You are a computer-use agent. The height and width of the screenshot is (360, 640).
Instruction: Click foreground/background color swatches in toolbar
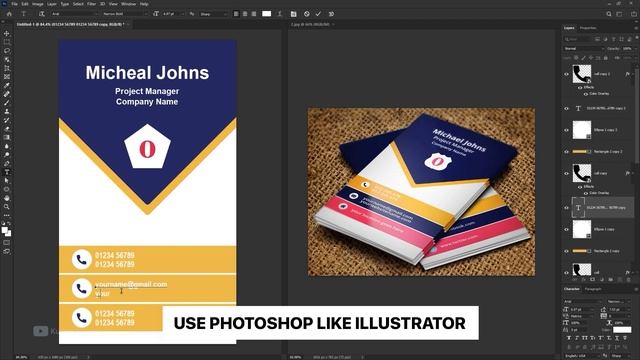(6, 232)
